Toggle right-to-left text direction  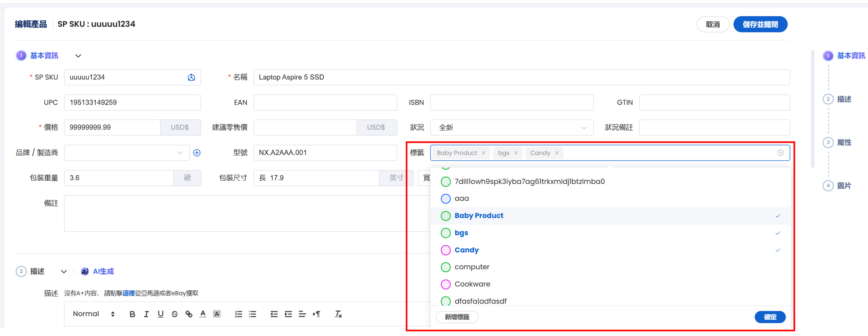(x=317, y=314)
